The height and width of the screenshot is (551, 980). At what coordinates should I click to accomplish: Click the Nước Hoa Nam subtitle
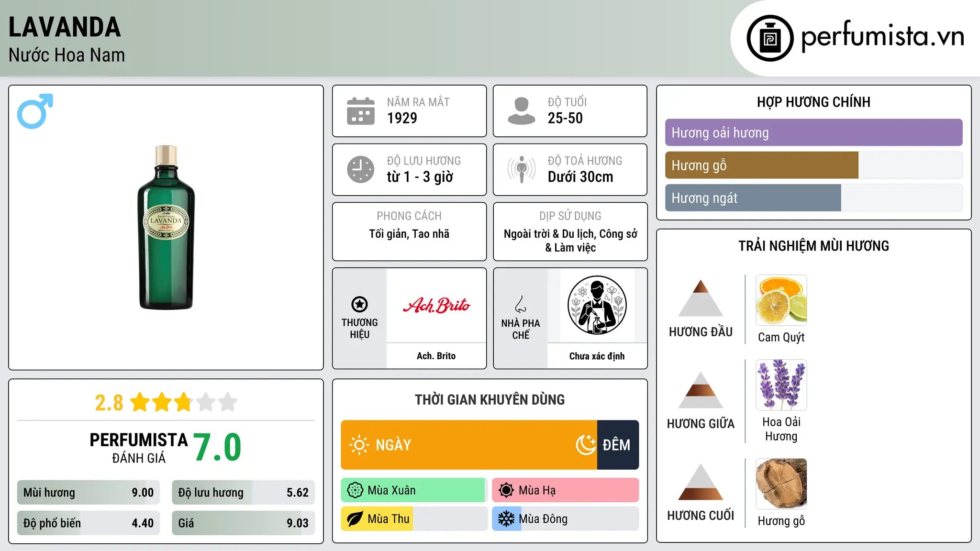67,55
